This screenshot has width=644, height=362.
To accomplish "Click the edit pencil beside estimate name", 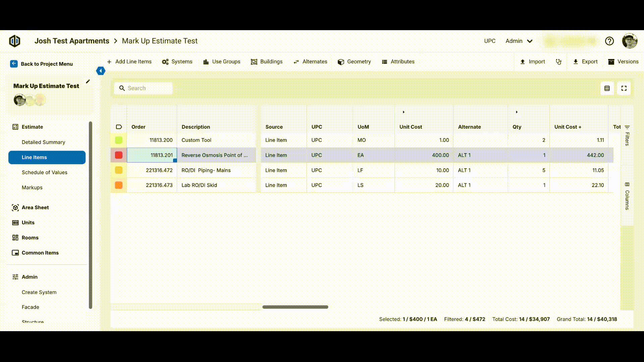I will (x=88, y=81).
